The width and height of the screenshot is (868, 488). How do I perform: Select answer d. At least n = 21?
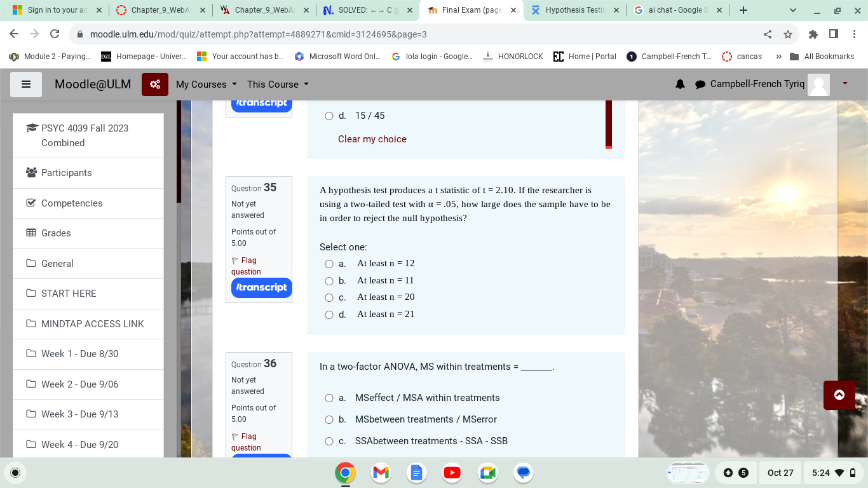coord(329,315)
